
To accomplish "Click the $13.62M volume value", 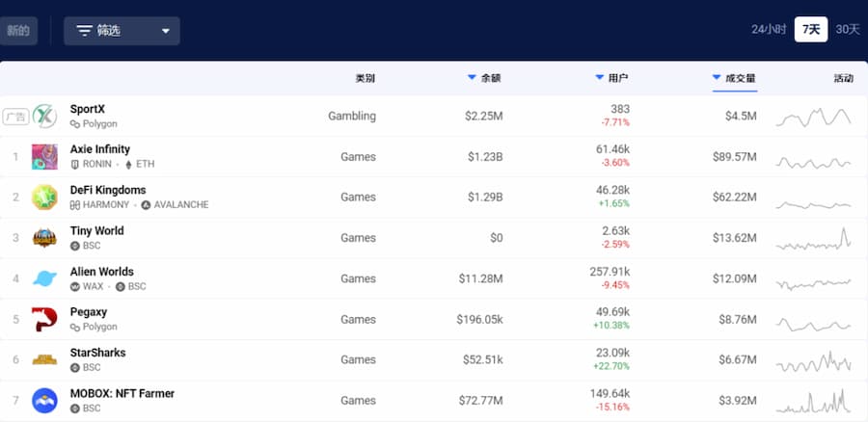I will [735, 238].
